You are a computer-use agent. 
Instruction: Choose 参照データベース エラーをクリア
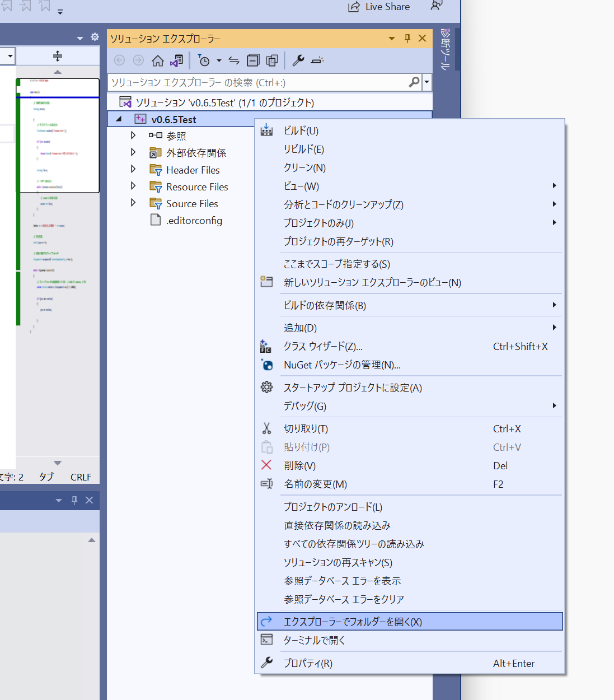pyautogui.click(x=410, y=599)
